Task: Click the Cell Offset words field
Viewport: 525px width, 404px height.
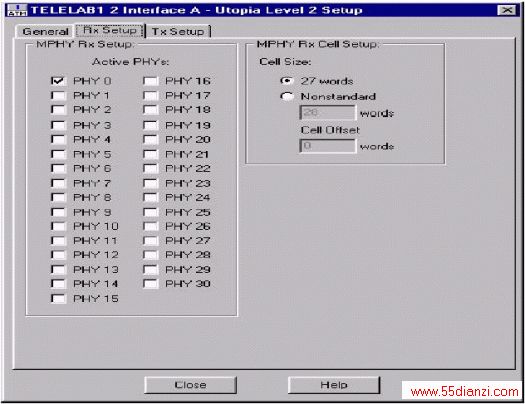Action: pyautogui.click(x=327, y=146)
